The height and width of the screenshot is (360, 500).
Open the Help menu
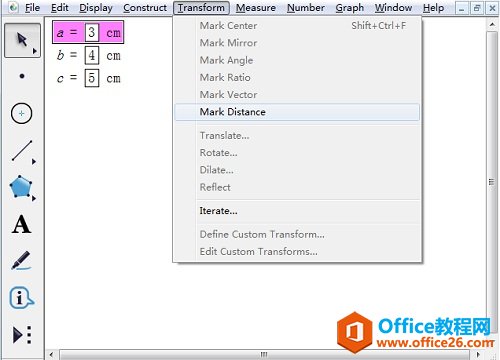point(433,8)
